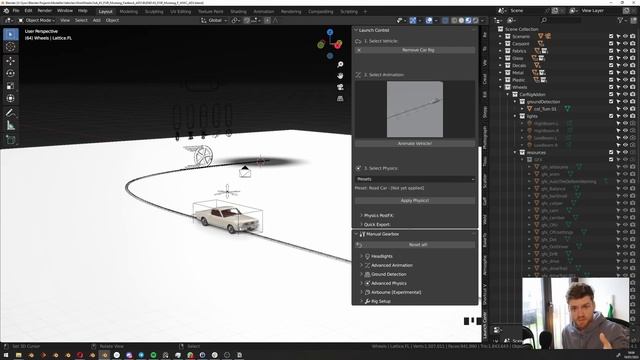This screenshot has height=360, width=640.
Task: Open Windows Start menu
Action: pyautogui.click(x=6, y=355)
